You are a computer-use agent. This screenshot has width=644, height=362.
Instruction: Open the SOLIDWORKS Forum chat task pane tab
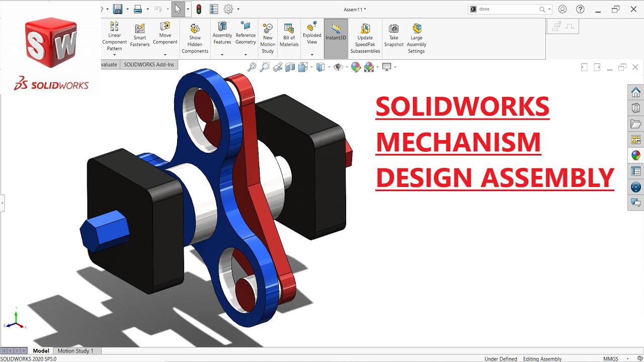[636, 203]
